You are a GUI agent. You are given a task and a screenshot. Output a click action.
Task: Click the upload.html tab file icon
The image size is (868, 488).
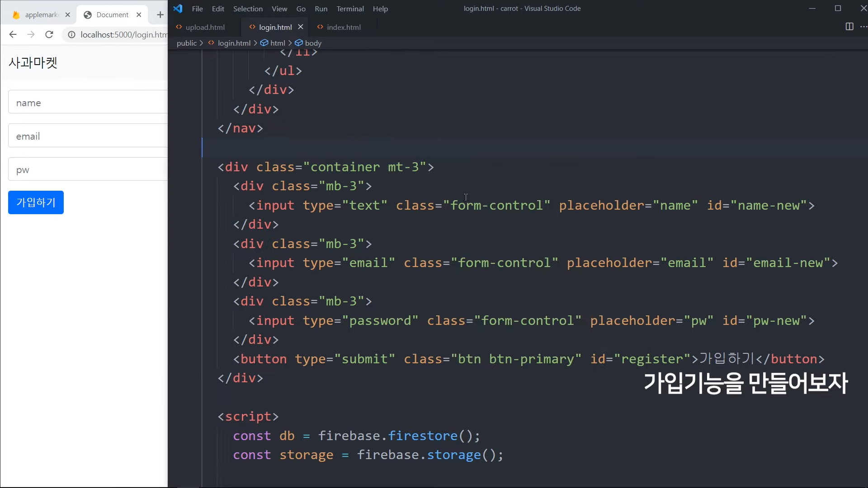pyautogui.click(x=179, y=27)
